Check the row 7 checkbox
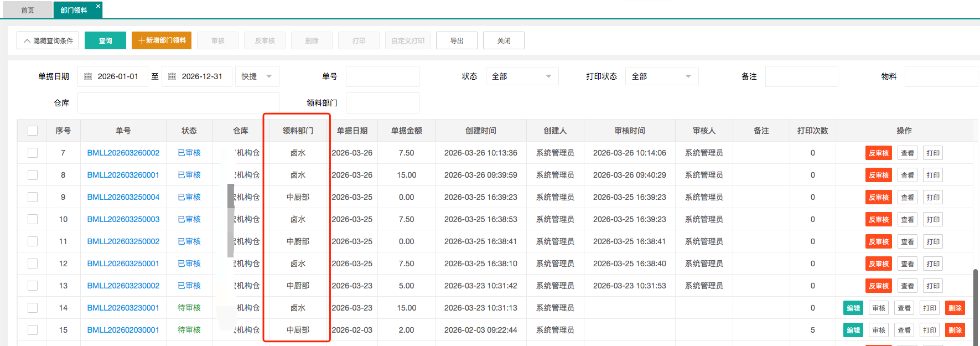This screenshot has height=346, width=980. click(x=33, y=153)
